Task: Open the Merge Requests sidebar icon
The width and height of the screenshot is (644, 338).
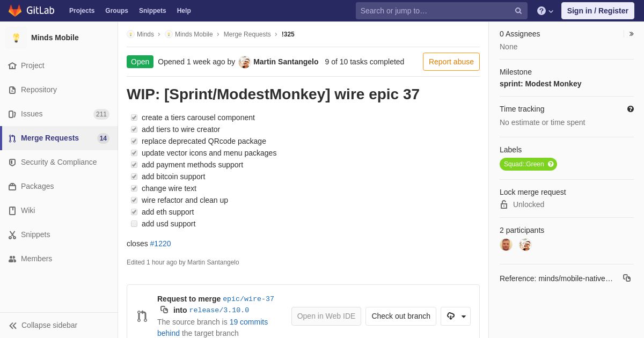Action: click(x=12, y=138)
